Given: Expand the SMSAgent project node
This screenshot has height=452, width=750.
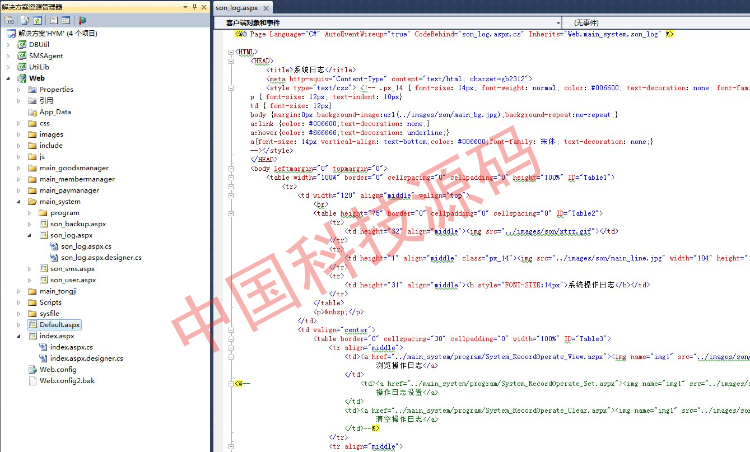Looking at the screenshot, I should tap(8, 56).
